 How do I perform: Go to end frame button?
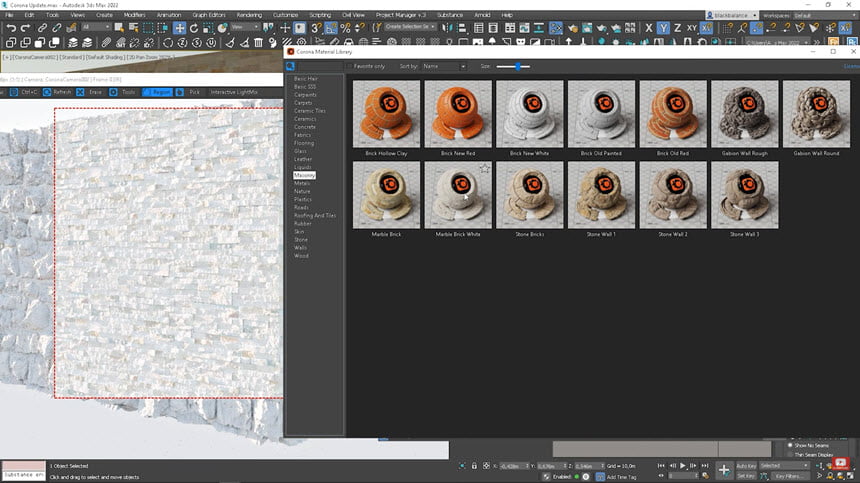pos(705,465)
